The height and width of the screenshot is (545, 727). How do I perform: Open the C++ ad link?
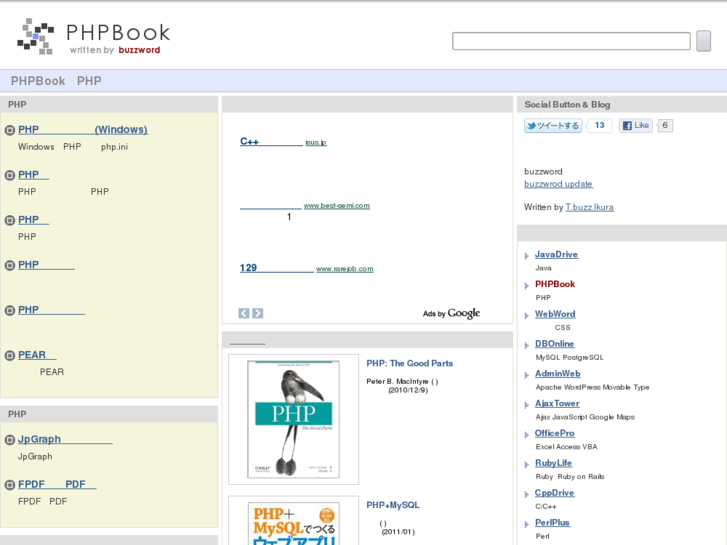271,141
